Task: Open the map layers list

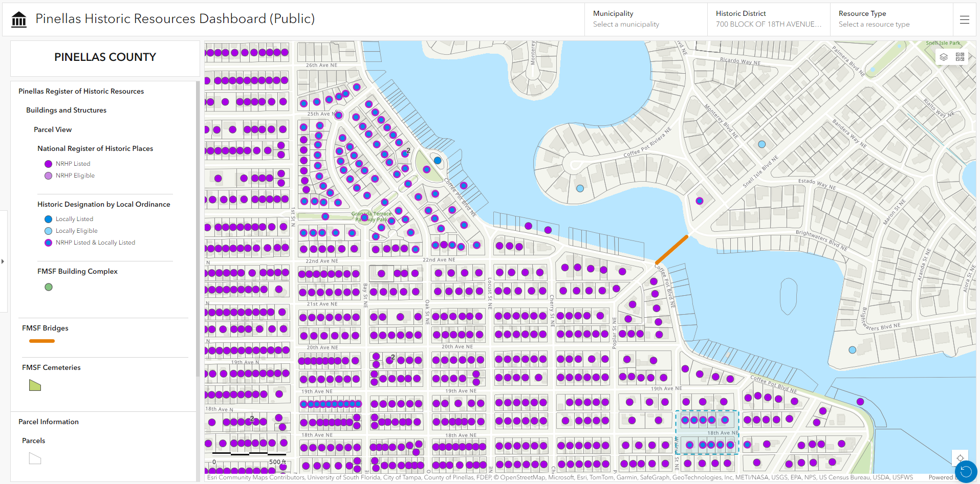Action: [944, 57]
